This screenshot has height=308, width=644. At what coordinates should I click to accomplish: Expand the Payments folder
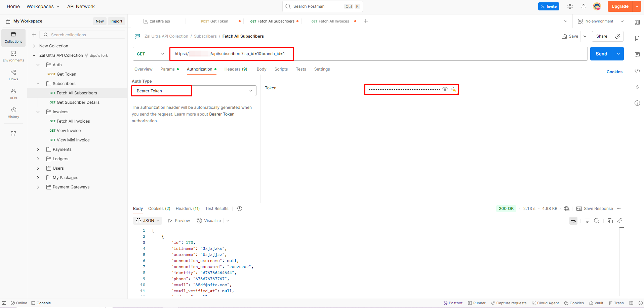[38, 149]
